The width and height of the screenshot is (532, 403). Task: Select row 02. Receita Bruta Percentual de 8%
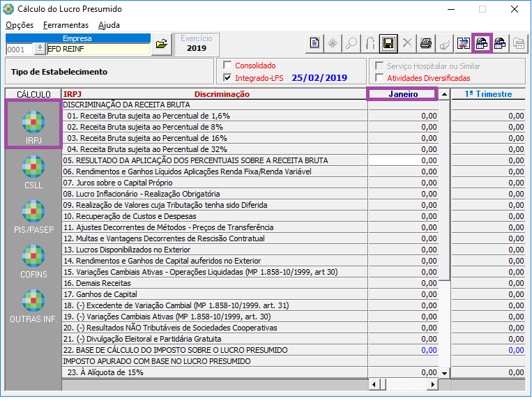click(215, 127)
